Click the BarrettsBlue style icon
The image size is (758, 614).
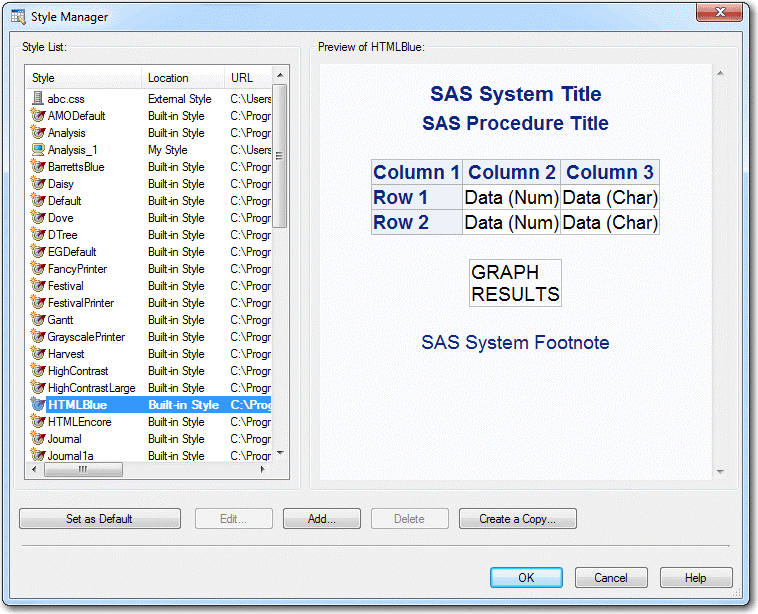(38, 167)
